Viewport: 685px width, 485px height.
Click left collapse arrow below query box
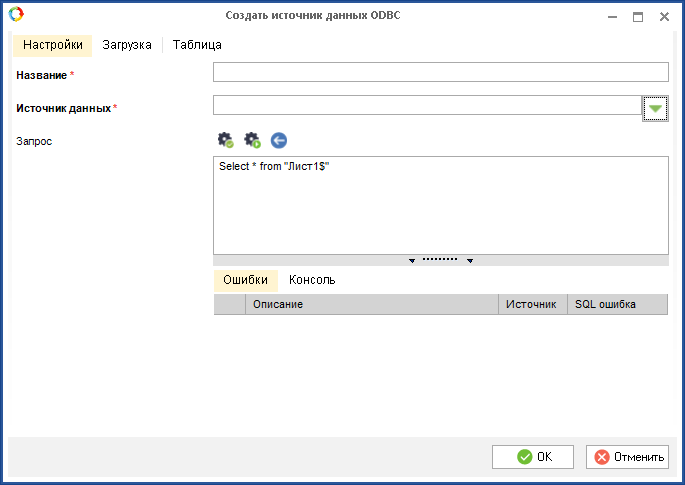412,261
